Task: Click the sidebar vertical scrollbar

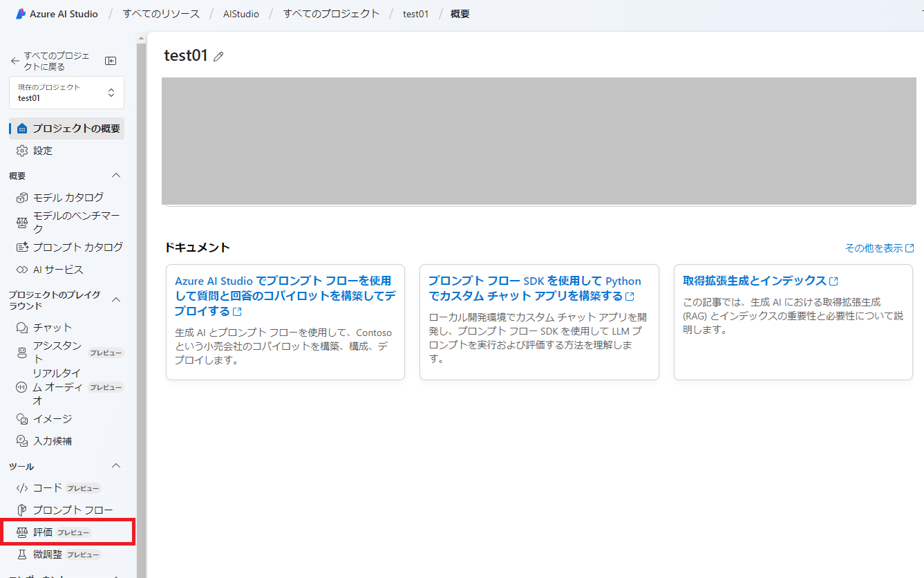Action: pos(142,310)
